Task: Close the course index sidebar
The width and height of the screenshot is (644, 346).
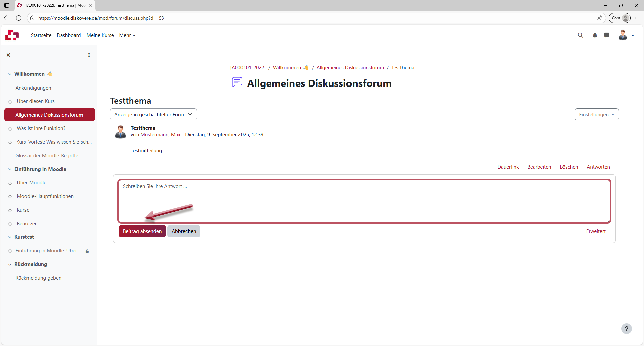Action: click(8, 55)
